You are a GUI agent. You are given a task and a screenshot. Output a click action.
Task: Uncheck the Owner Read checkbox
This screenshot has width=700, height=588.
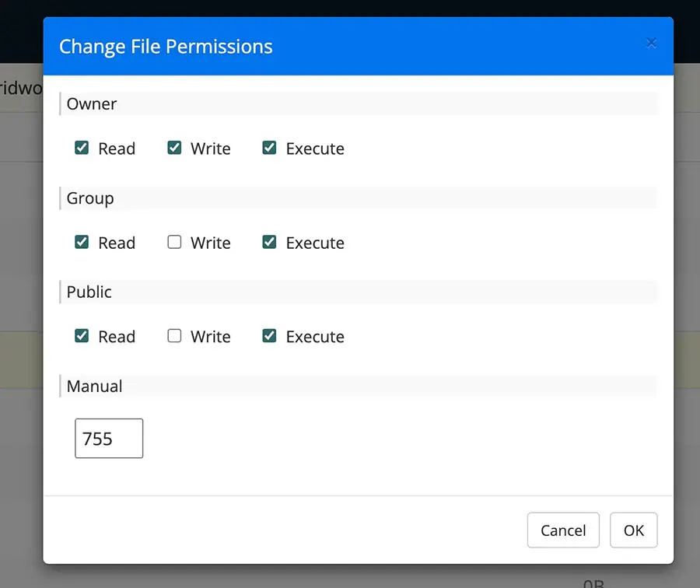click(82, 148)
